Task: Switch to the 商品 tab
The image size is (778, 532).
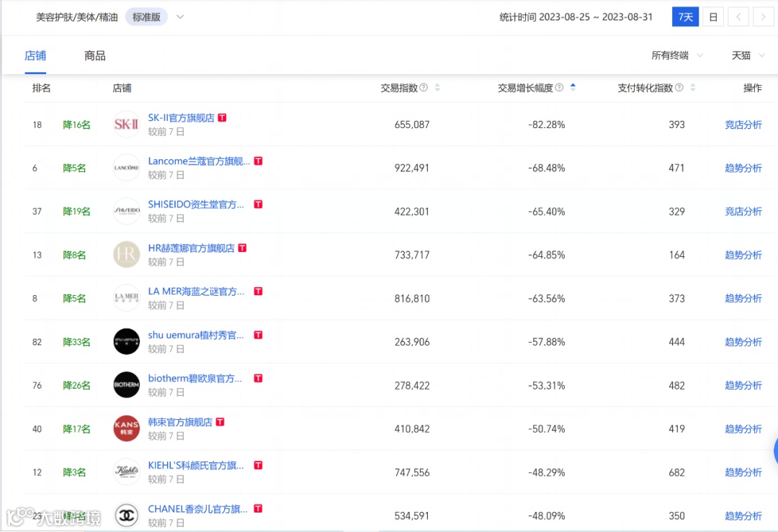Action: point(95,55)
